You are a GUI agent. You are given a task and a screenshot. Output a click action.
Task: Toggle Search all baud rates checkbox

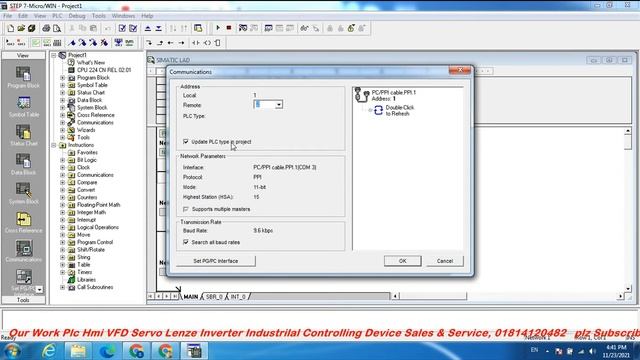click(186, 242)
